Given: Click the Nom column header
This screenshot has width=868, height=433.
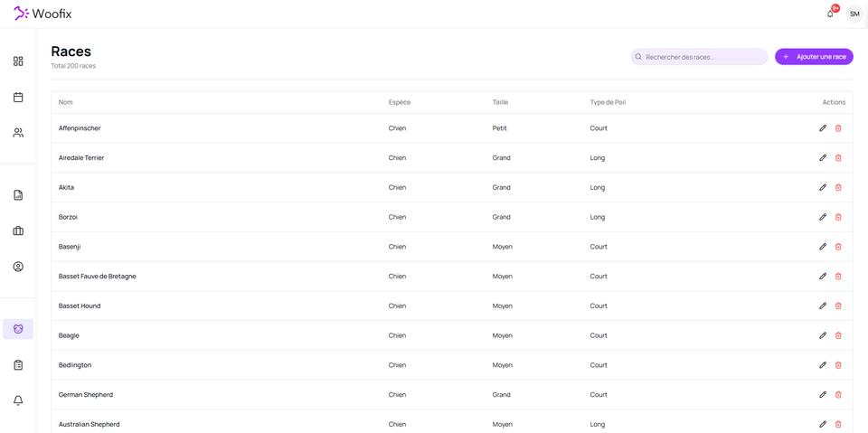Looking at the screenshot, I should coord(66,102).
